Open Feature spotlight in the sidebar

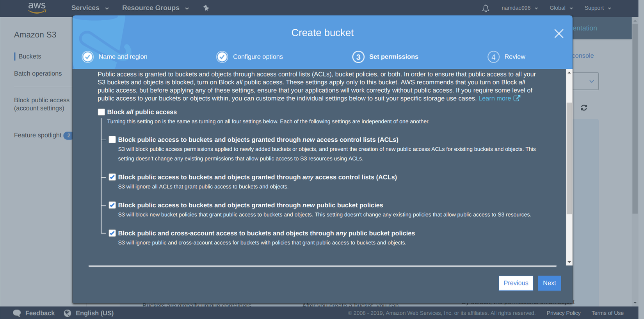[x=38, y=135]
